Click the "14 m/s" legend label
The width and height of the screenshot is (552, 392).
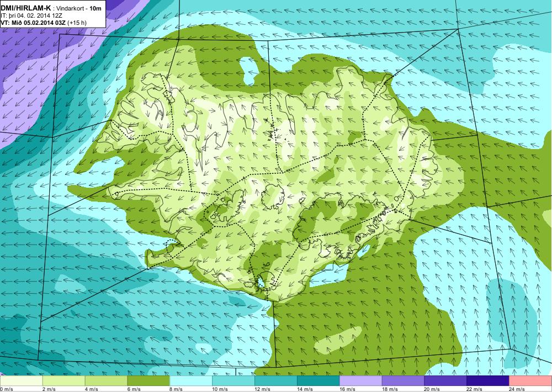click(305, 389)
